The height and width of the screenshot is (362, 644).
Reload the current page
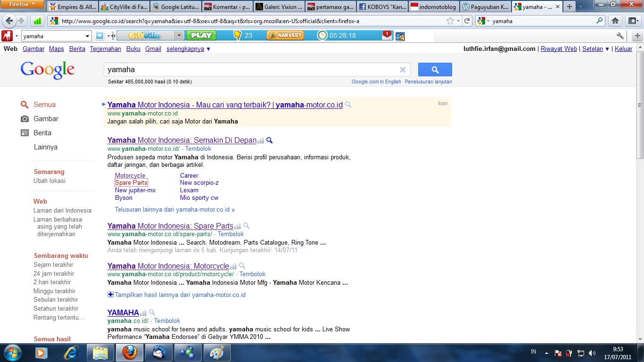click(x=467, y=21)
